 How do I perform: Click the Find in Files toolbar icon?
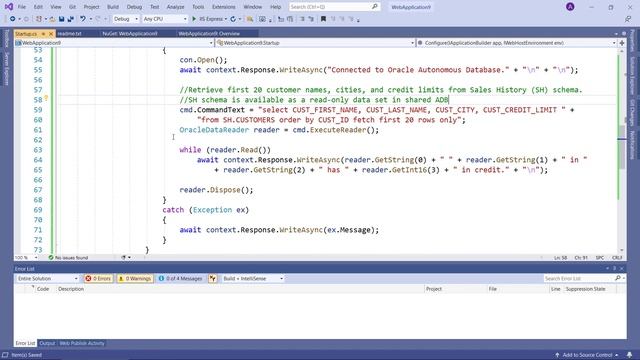tap(249, 19)
